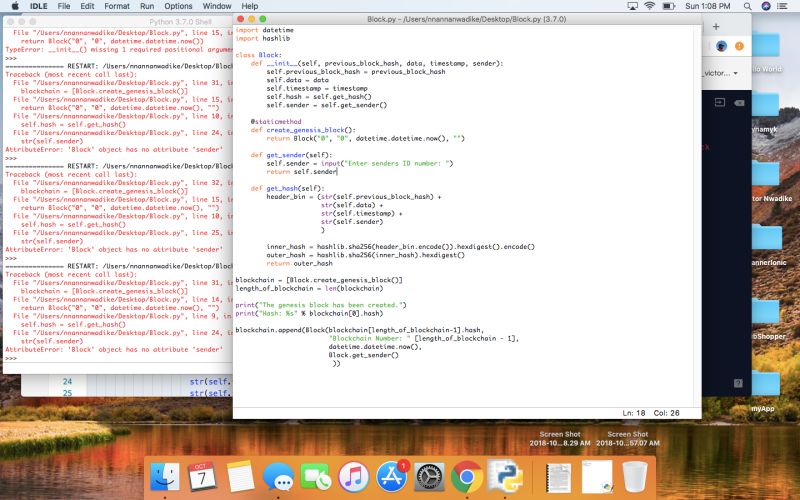Image resolution: width=800 pixels, height=500 pixels.
Task: Open the Run menu
Action: 147,6
